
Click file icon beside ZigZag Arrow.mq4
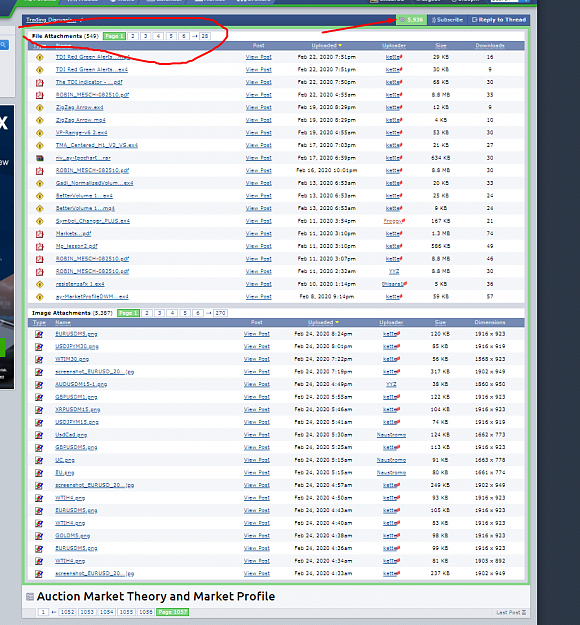[39, 120]
